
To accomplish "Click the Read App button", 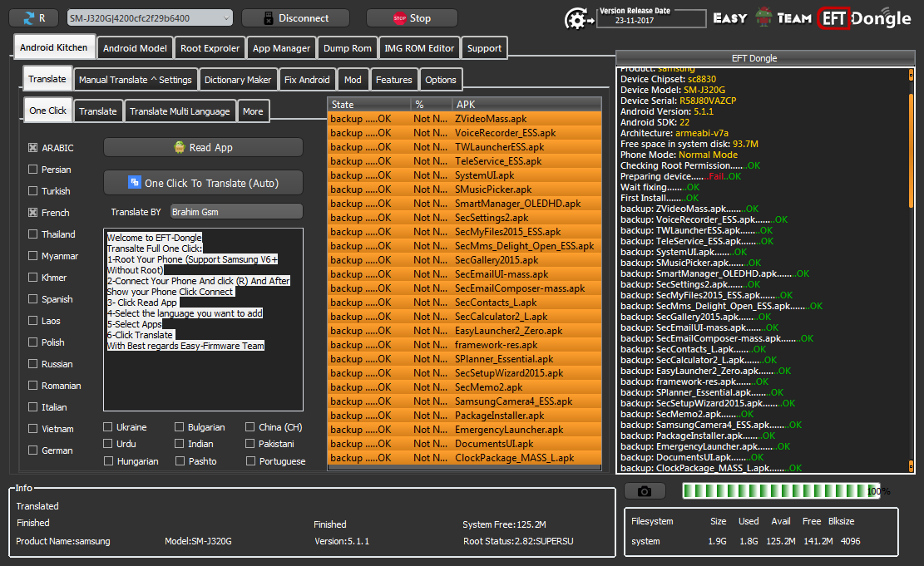I will pos(203,147).
